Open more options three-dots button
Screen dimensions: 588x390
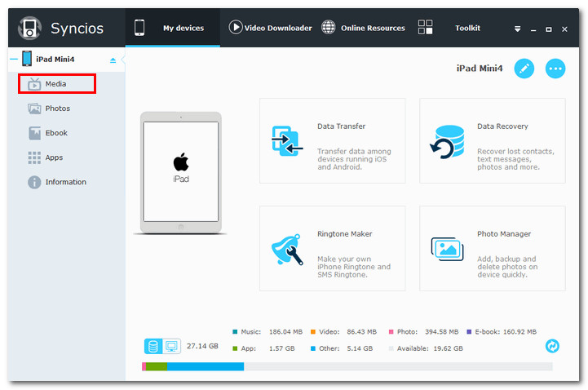[x=555, y=69]
